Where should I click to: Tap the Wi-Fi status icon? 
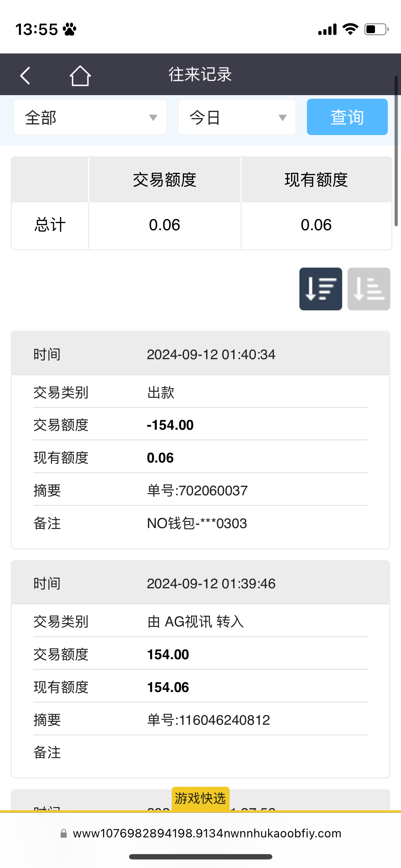(350, 29)
